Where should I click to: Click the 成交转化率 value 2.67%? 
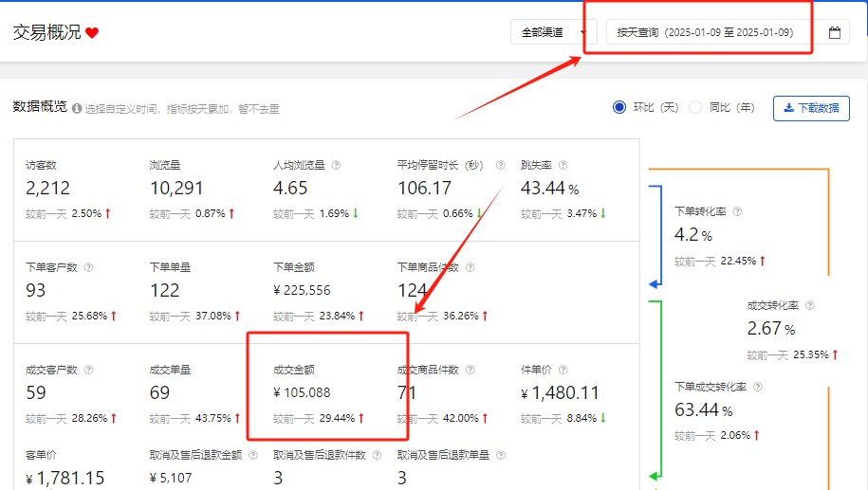point(770,329)
